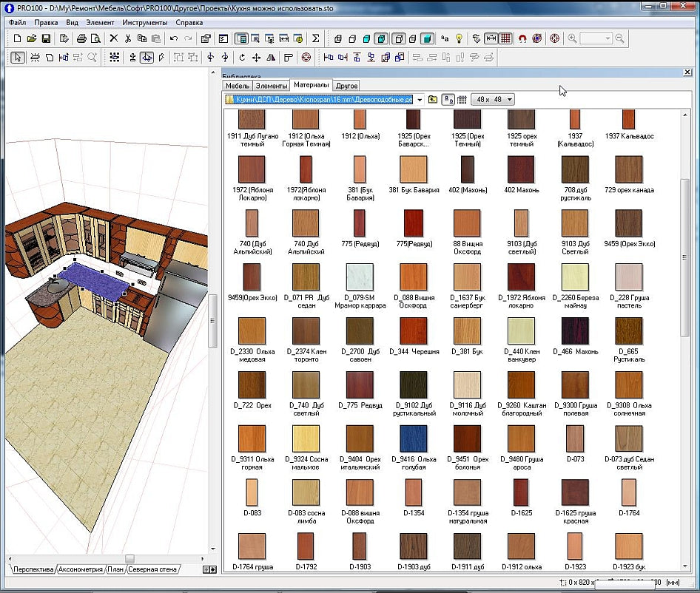Click the light bulb lighting icon
Screen dimensions: 700x593
459,39
